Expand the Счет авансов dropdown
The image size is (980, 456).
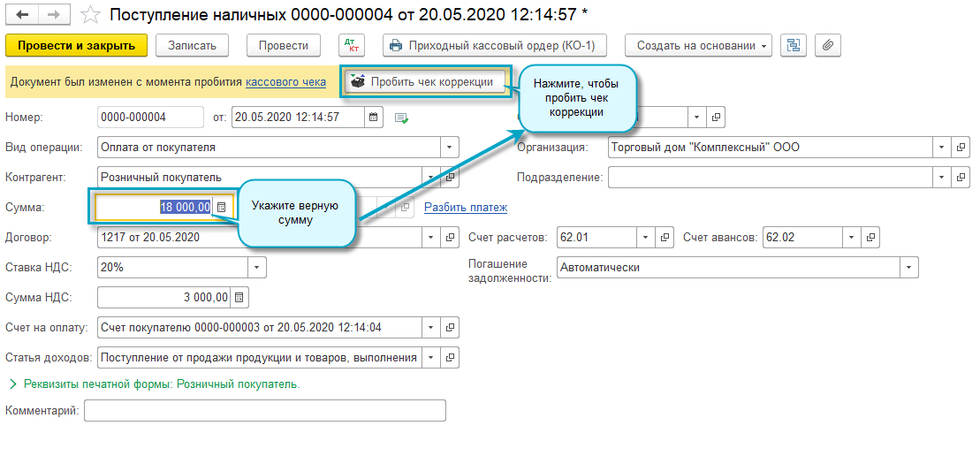(x=851, y=238)
